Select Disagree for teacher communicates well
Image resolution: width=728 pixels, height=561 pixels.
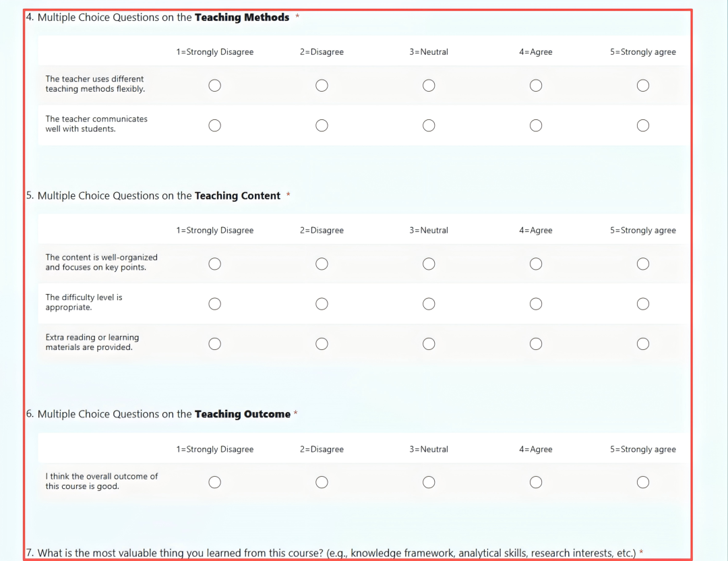coord(322,125)
